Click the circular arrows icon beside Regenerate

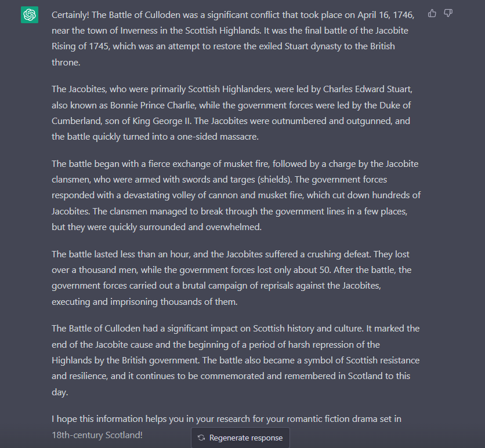[x=201, y=438]
